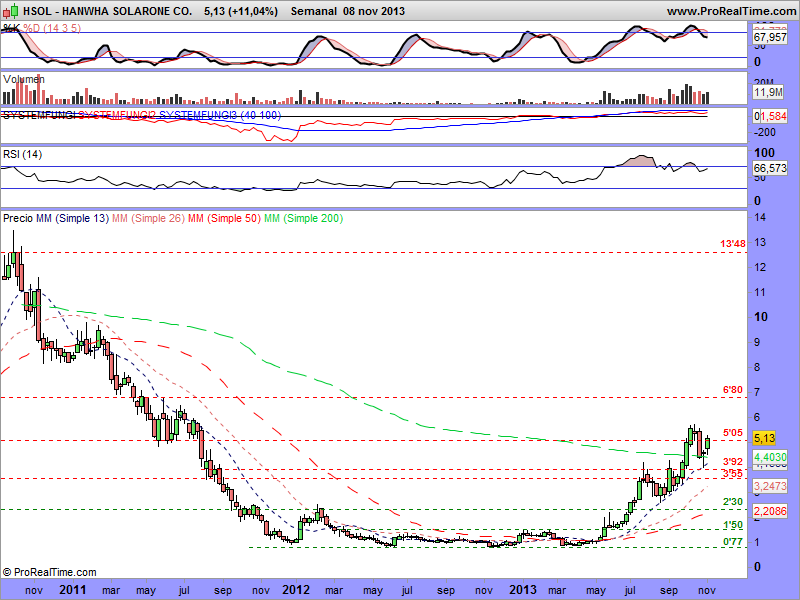Viewport: 800px width, 600px height.
Task: Select the 5,13 (+11,04%) price change text
Action: pos(241,11)
